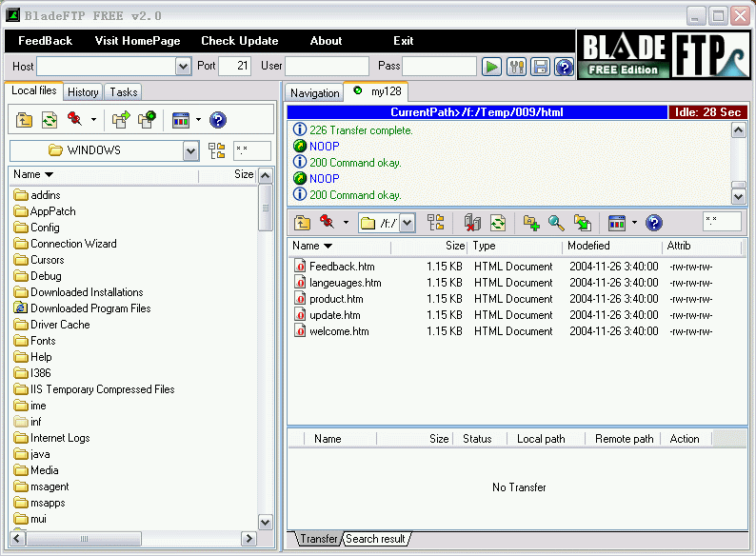This screenshot has width=756, height=556.
Task: Switch to the Navigation tab
Action: coord(314,93)
